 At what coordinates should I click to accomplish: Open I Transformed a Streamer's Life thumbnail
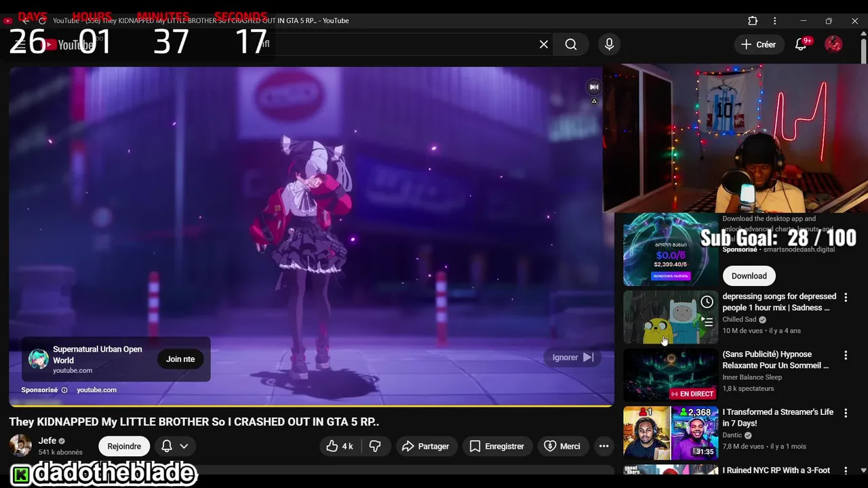671,433
